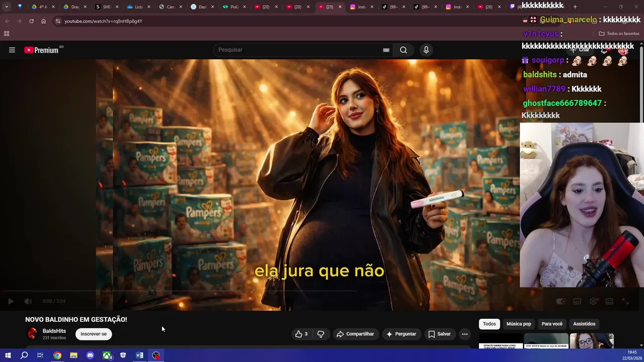Open the player settings gear

pyautogui.click(x=593, y=301)
